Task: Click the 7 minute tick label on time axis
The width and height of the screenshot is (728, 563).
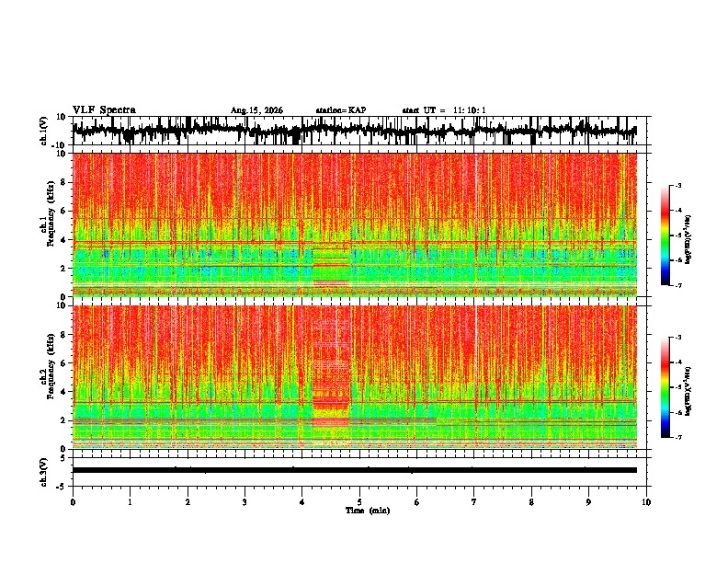Action: (474, 502)
